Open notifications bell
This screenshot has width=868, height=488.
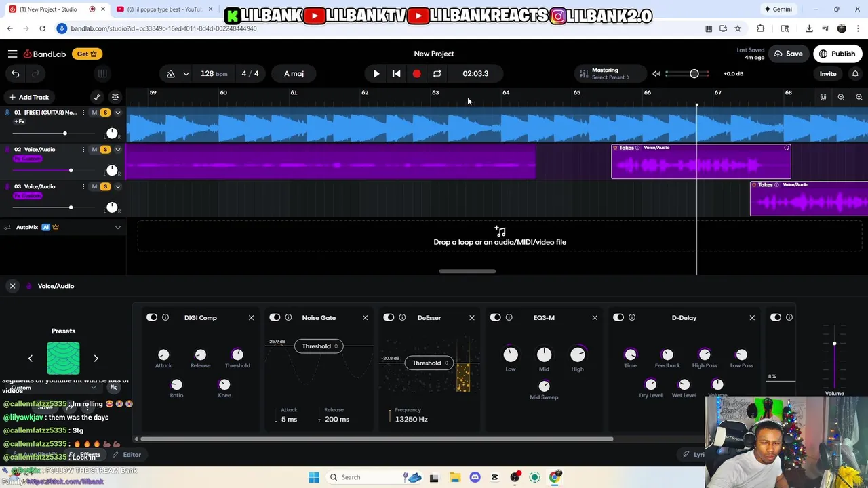pyautogui.click(x=855, y=73)
